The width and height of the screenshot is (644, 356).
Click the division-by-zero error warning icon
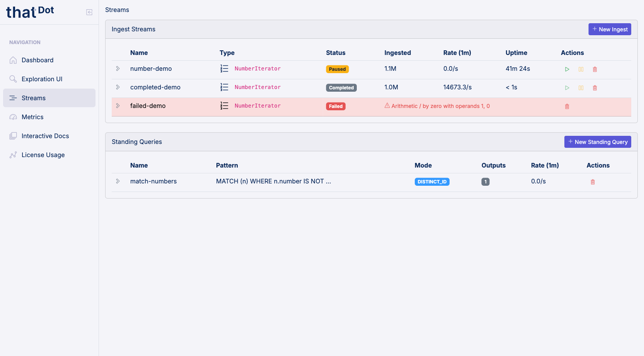pos(387,106)
